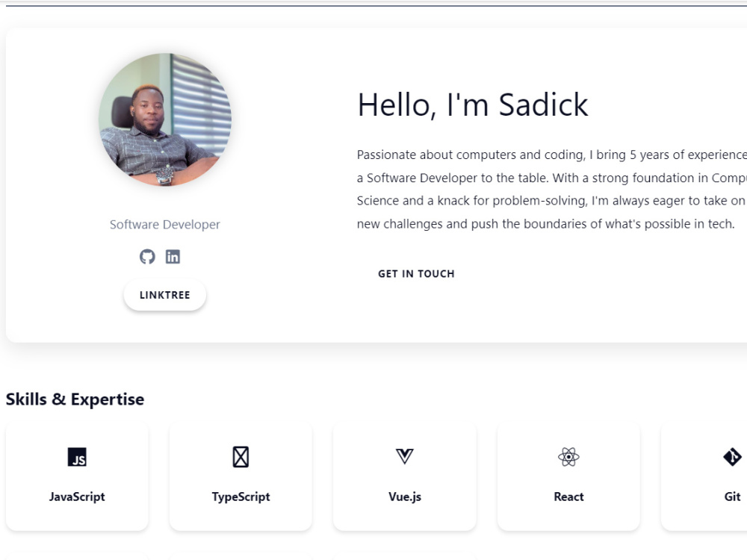Click the GET IN TOUCH button
Screen dimensions: 747x560
[416, 274]
